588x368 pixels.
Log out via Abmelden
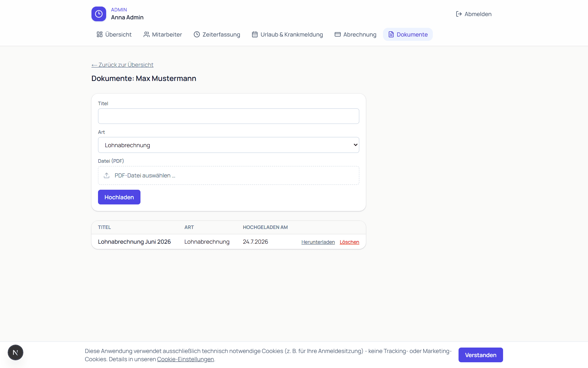pyautogui.click(x=474, y=14)
